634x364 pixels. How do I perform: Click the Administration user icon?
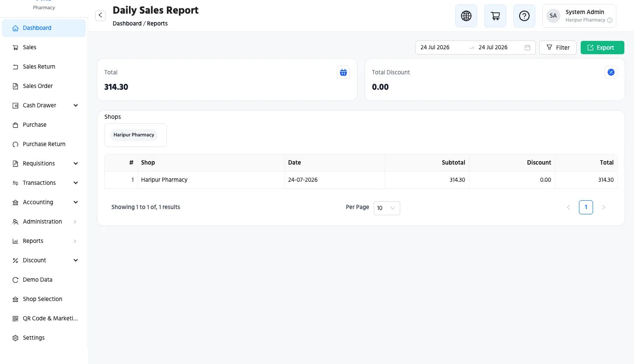(x=15, y=222)
